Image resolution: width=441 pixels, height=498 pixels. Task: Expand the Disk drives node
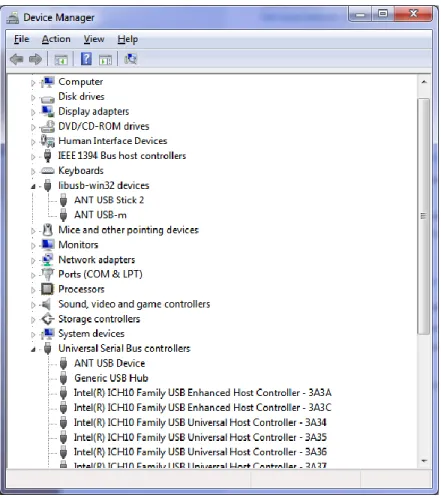(33, 98)
